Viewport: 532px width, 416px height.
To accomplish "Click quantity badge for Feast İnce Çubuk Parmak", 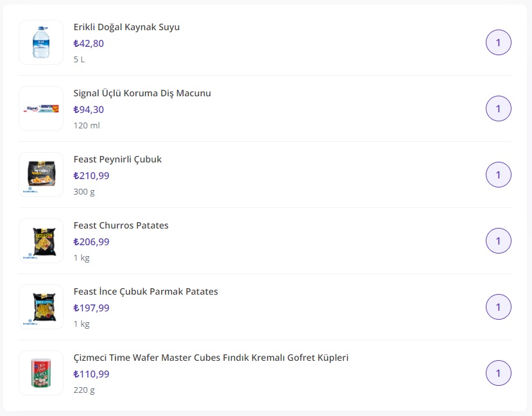I will [499, 307].
